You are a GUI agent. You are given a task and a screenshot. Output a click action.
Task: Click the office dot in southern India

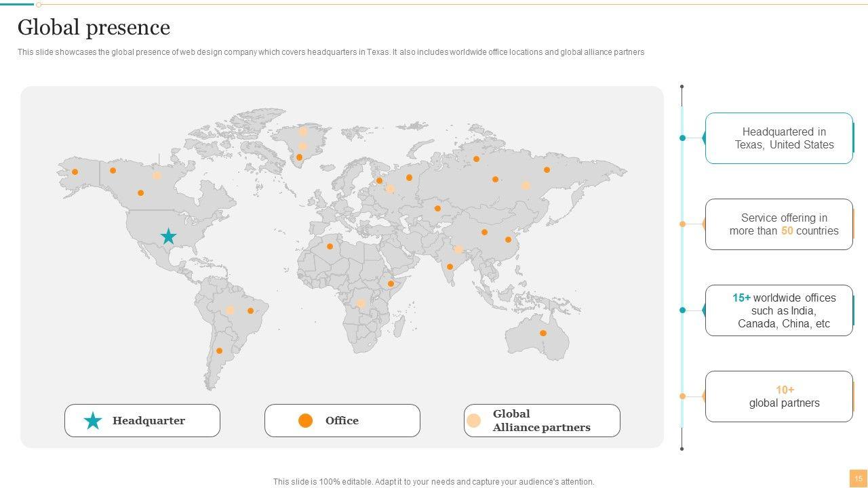[x=450, y=267]
